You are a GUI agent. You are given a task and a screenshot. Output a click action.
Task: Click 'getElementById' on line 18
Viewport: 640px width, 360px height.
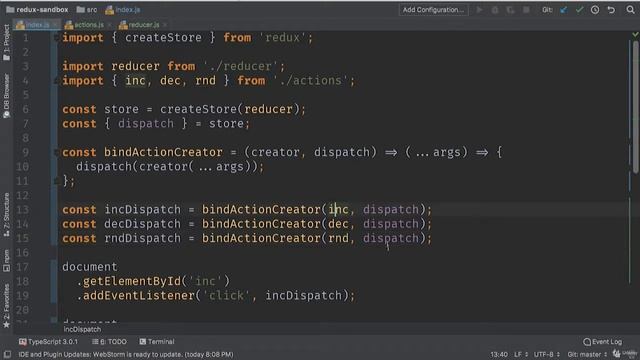(x=132, y=281)
